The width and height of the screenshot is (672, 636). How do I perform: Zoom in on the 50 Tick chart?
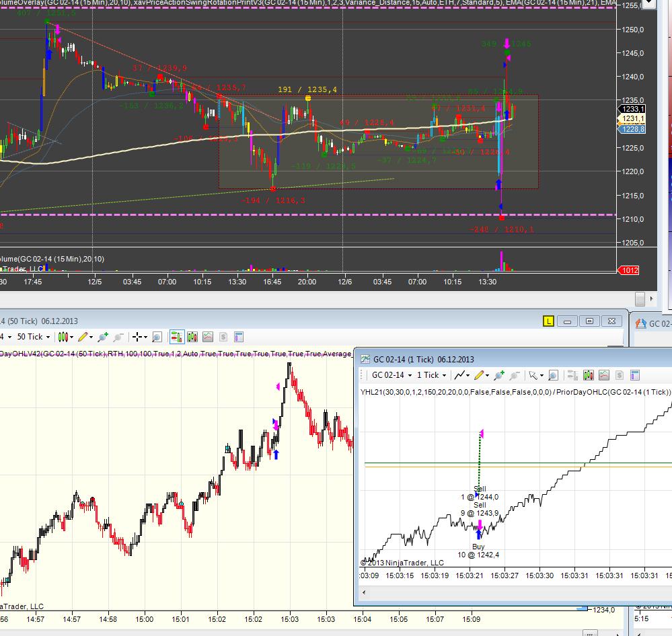click(x=103, y=337)
